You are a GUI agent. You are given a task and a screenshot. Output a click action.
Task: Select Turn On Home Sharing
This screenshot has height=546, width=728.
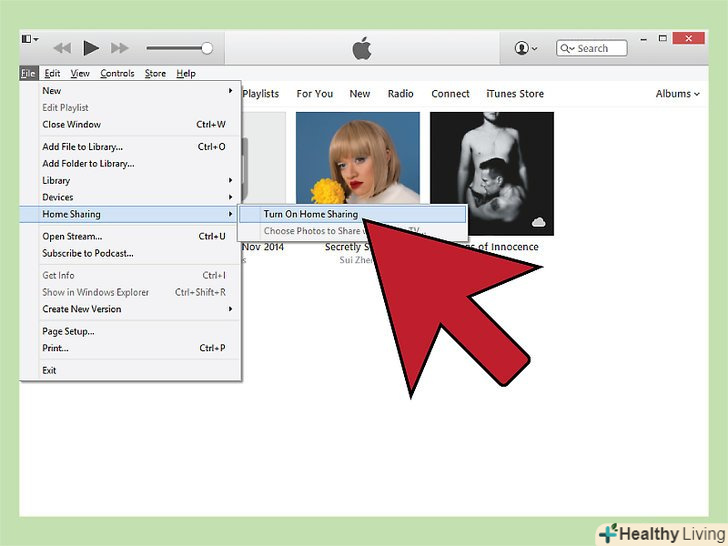click(352, 214)
